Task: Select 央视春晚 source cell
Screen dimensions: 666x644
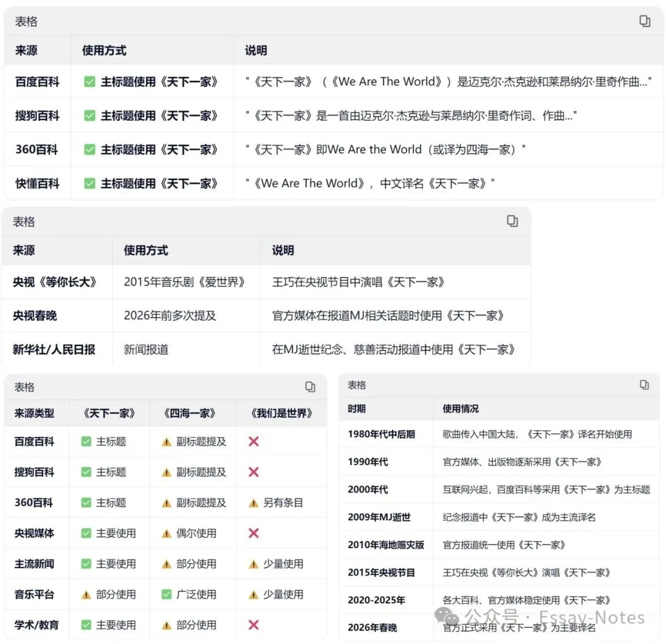Action: click(x=35, y=316)
